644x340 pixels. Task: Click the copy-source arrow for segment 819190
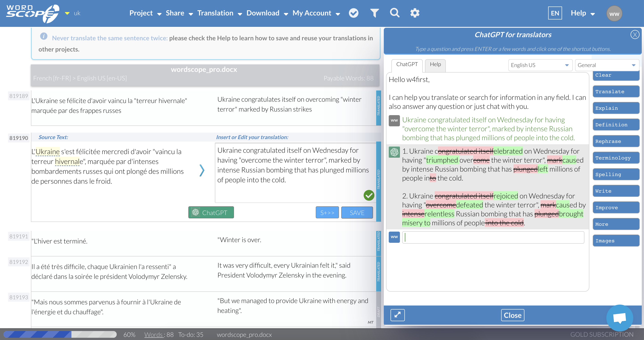tap(202, 170)
